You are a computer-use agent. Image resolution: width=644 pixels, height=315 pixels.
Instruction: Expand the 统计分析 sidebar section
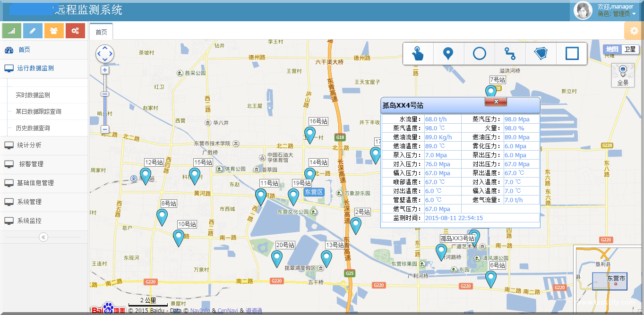coord(29,145)
